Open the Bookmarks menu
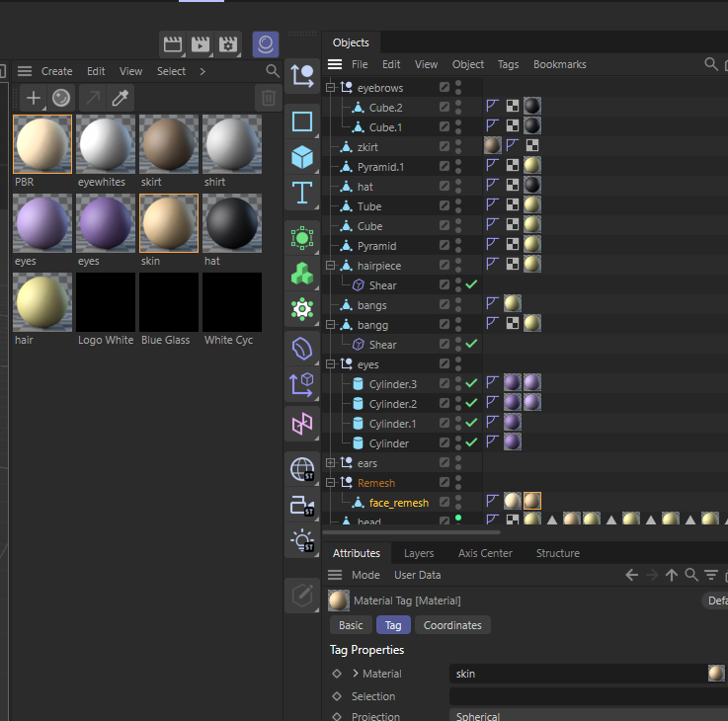The height and width of the screenshot is (721, 728). pos(559,64)
